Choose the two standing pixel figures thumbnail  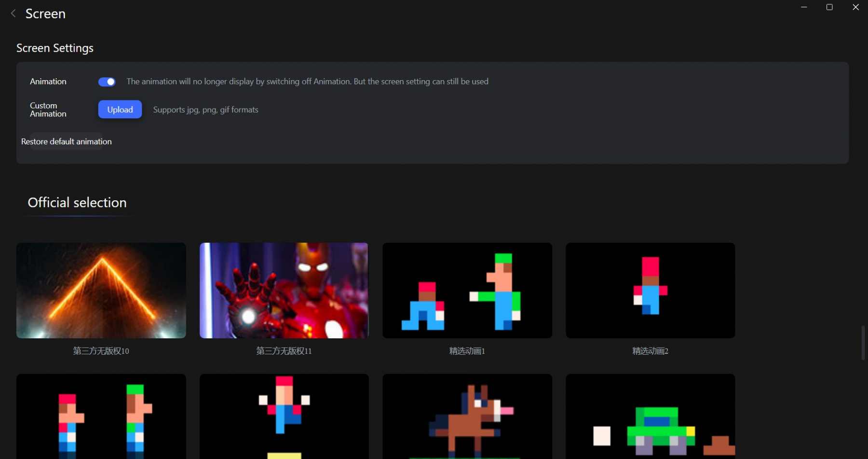101,417
